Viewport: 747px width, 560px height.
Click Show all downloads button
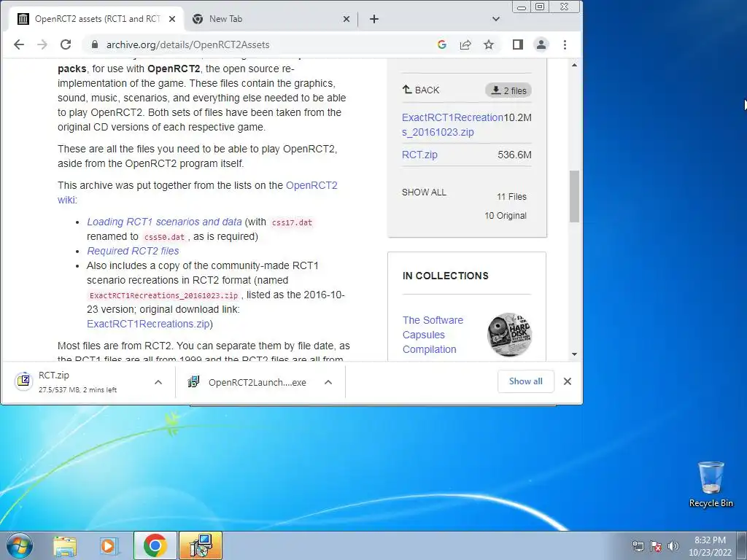pos(525,381)
